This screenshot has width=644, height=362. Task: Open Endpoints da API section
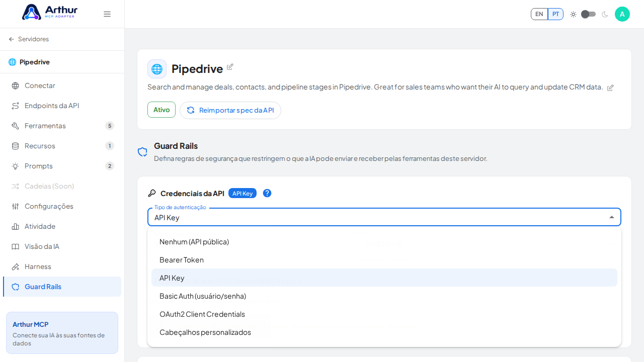click(62, 106)
